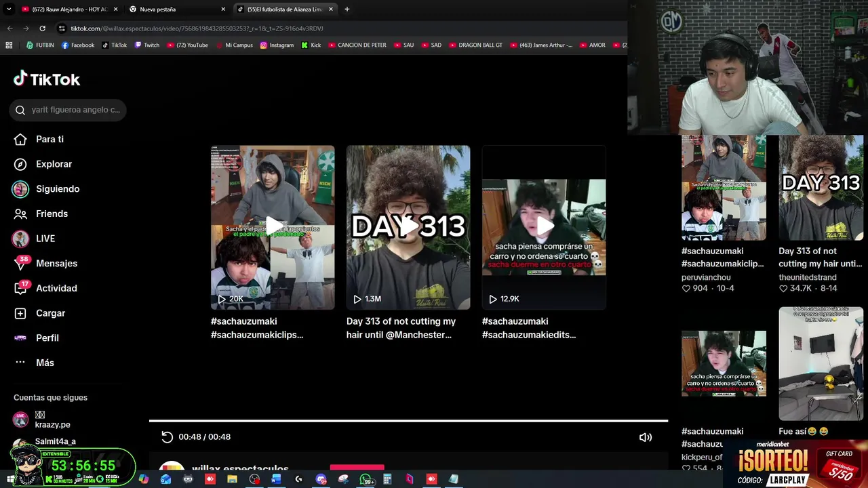Expand the Más options
The width and height of the screenshot is (868, 488).
tap(34, 363)
